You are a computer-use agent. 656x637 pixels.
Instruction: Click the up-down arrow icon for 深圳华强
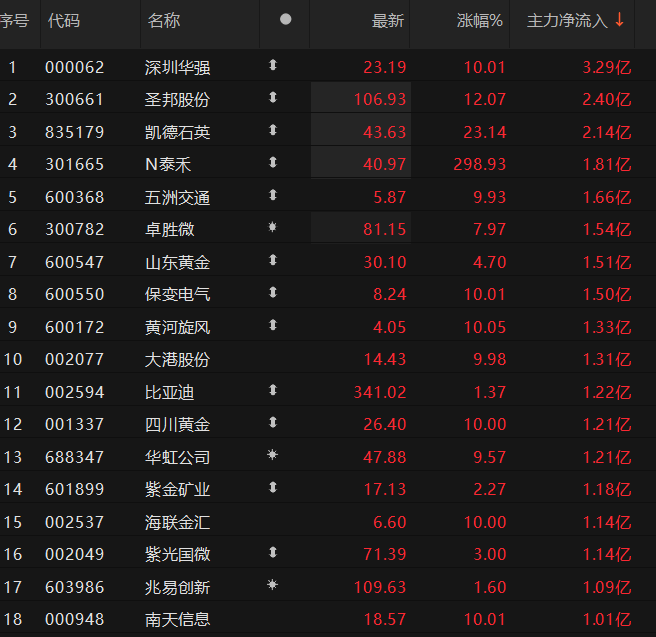[x=273, y=65]
